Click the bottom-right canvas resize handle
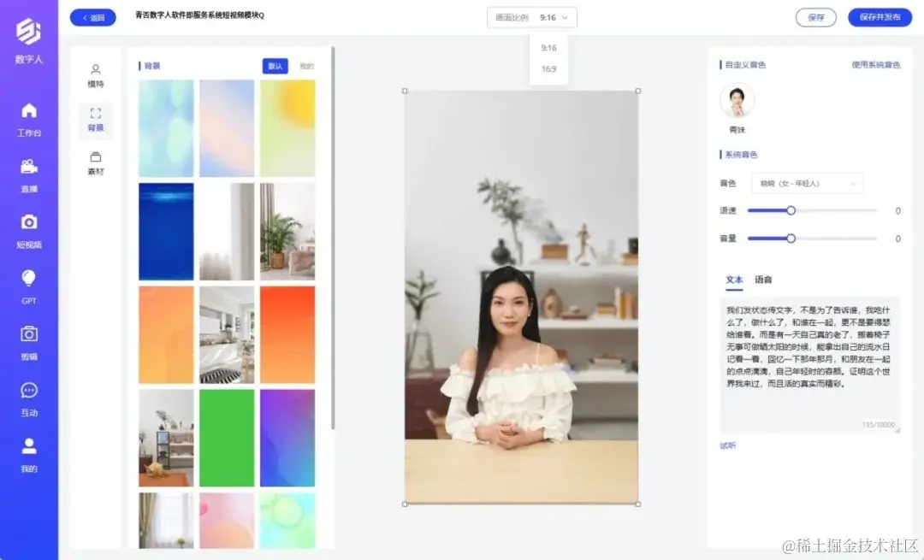Image resolution: width=924 pixels, height=560 pixels. click(x=638, y=504)
